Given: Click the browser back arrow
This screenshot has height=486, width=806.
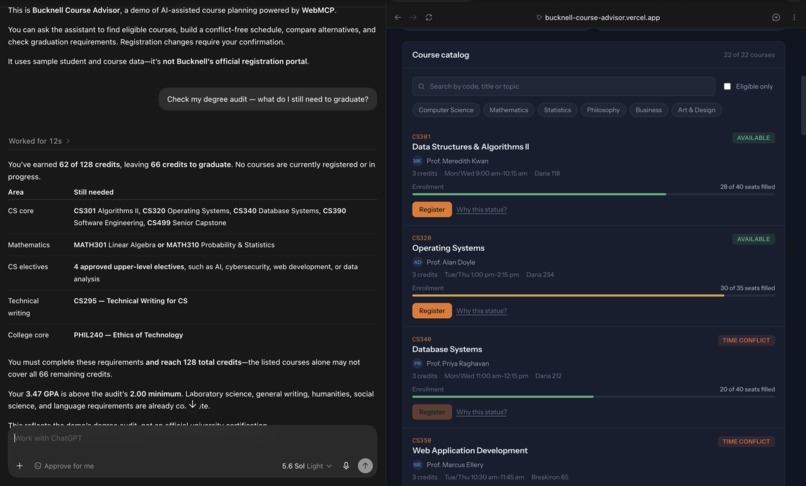Looking at the screenshot, I should [x=398, y=17].
